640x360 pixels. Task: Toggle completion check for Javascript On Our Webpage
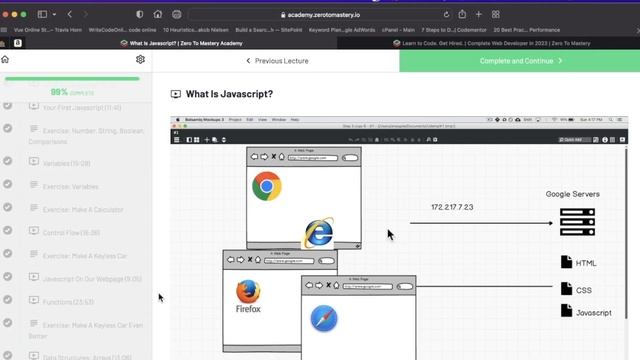click(7, 276)
